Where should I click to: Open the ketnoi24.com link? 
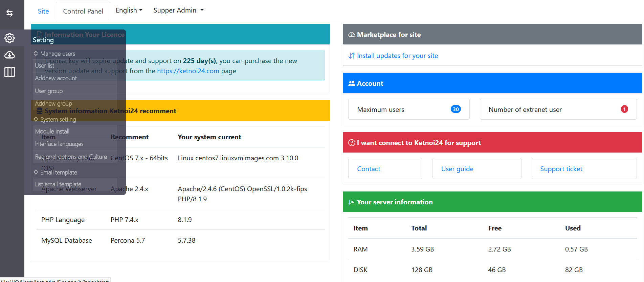[188, 71]
